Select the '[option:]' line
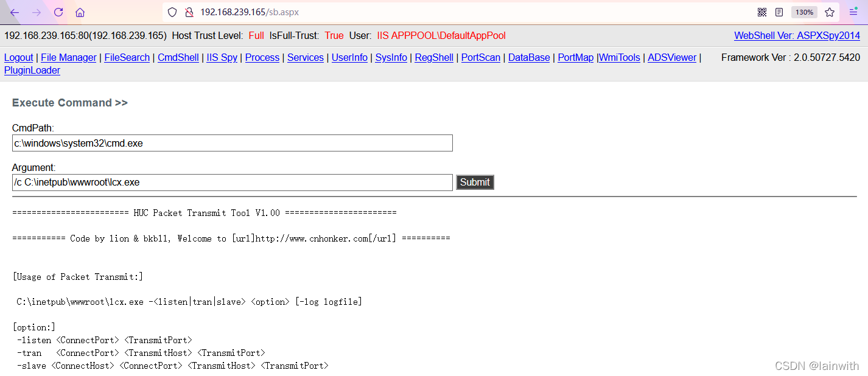Screen dimensions: 868x376 [x=34, y=327]
